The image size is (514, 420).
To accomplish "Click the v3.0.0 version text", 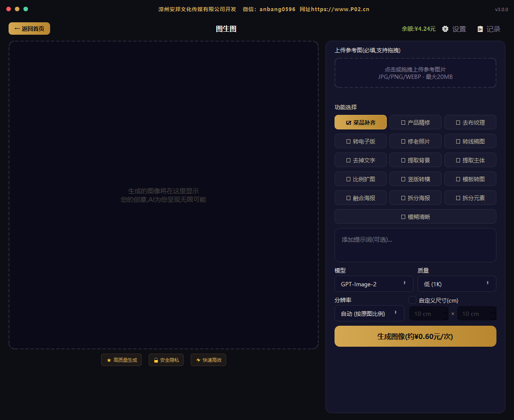I will click(501, 9).
